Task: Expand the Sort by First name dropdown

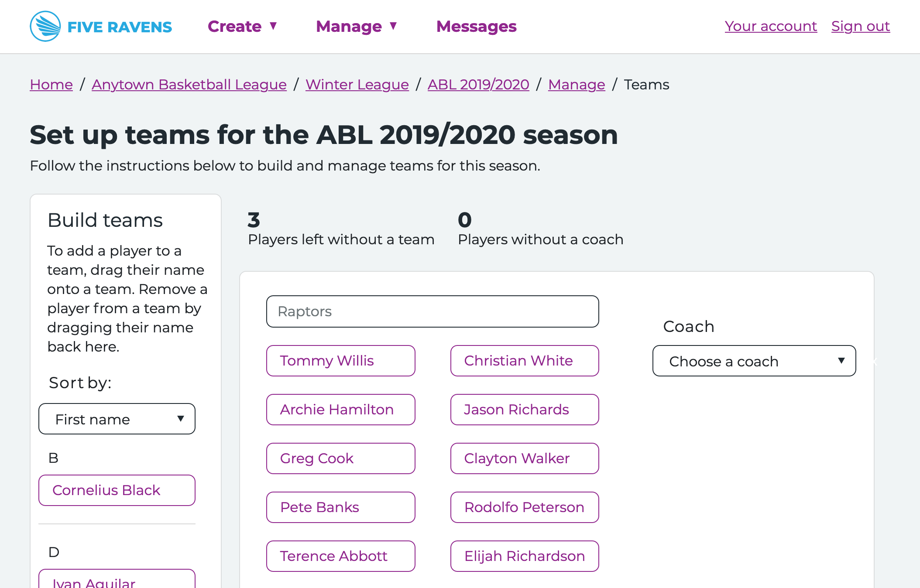Action: pyautogui.click(x=117, y=419)
